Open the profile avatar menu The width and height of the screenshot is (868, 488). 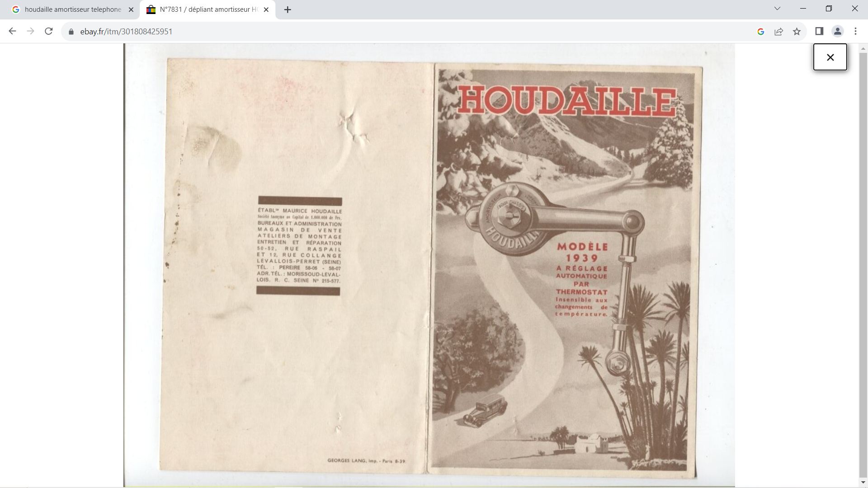pos(837,31)
